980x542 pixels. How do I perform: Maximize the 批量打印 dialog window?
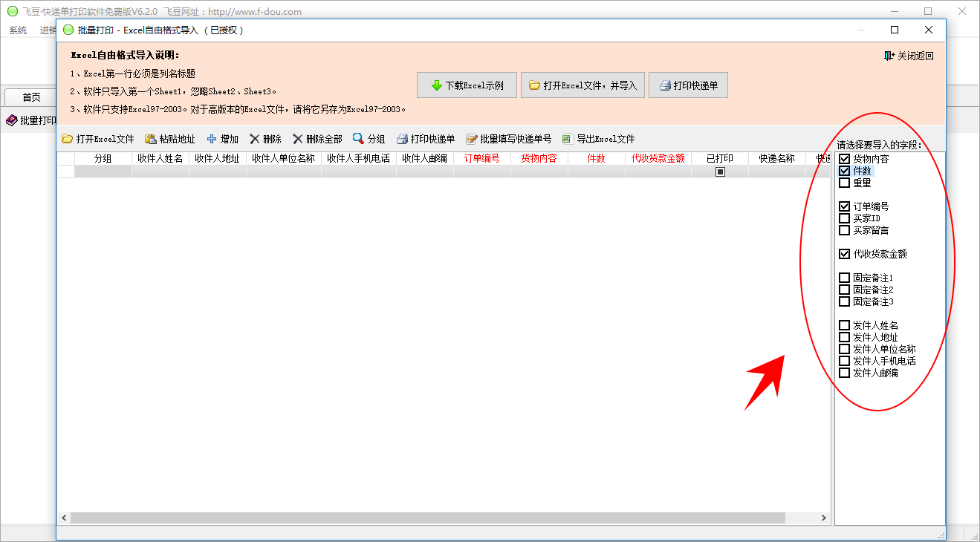[x=895, y=30]
